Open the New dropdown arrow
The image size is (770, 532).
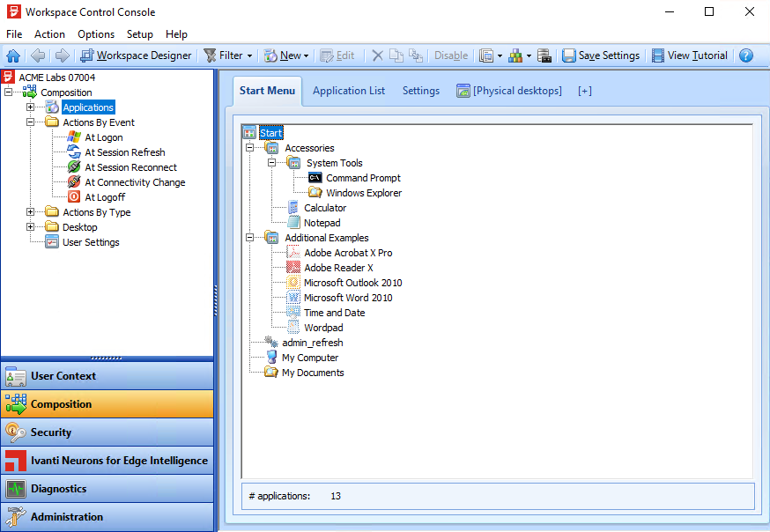pyautogui.click(x=306, y=56)
